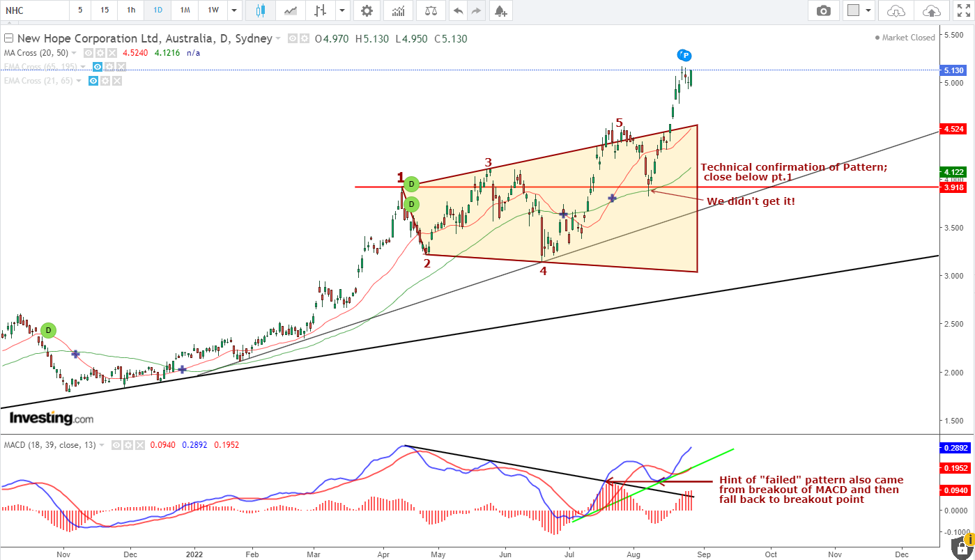The width and height of the screenshot is (975, 560).
Task: Click blue P marker above latest candle
Action: (685, 55)
